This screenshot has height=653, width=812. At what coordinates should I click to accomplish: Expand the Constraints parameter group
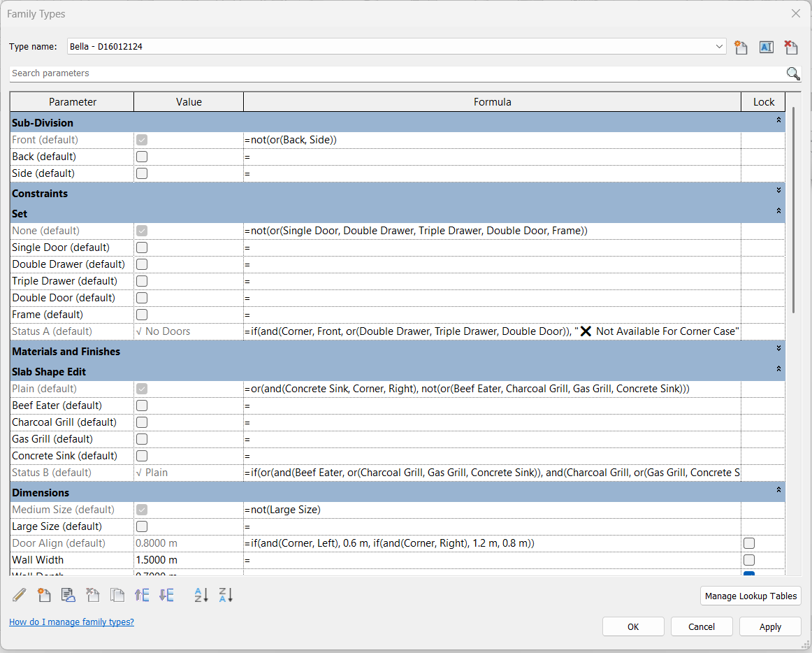pos(778,191)
